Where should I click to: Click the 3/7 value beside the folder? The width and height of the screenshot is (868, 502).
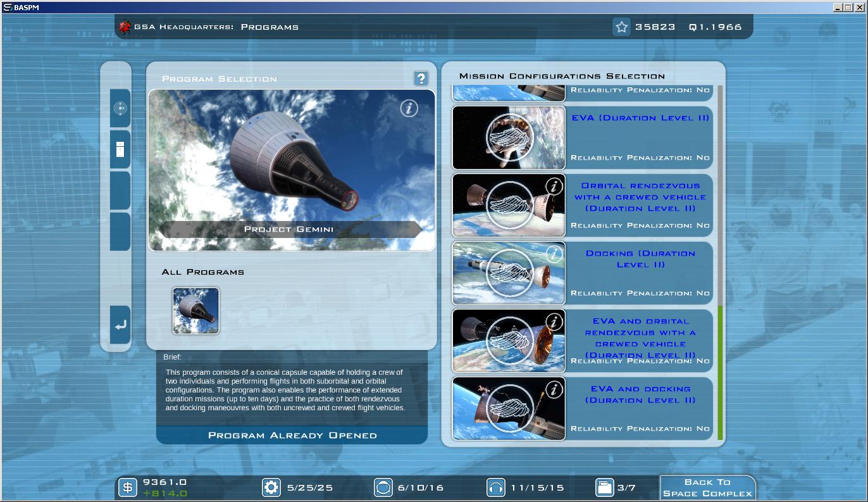click(x=626, y=488)
